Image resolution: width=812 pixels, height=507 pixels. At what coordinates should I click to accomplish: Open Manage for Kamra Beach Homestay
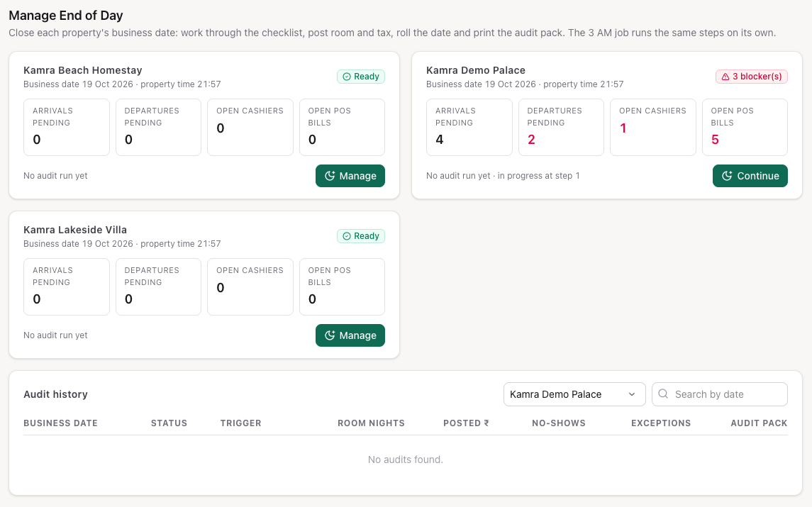pyautogui.click(x=350, y=176)
